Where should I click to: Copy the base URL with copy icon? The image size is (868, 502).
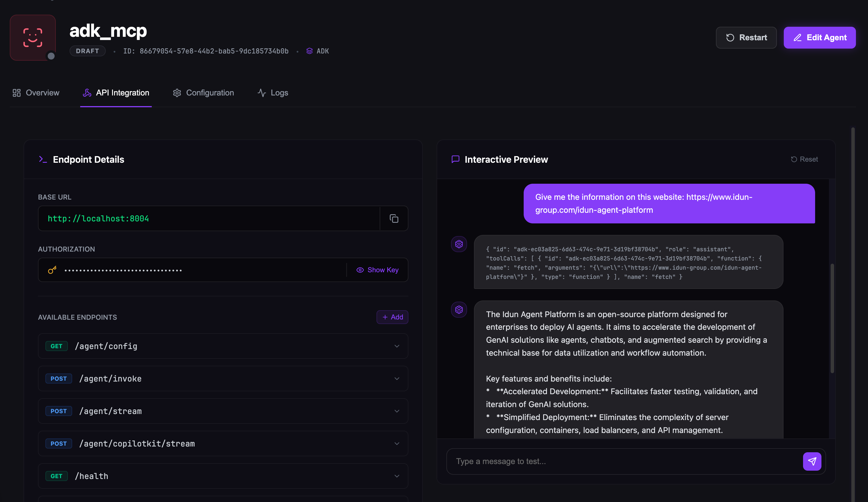click(x=394, y=219)
